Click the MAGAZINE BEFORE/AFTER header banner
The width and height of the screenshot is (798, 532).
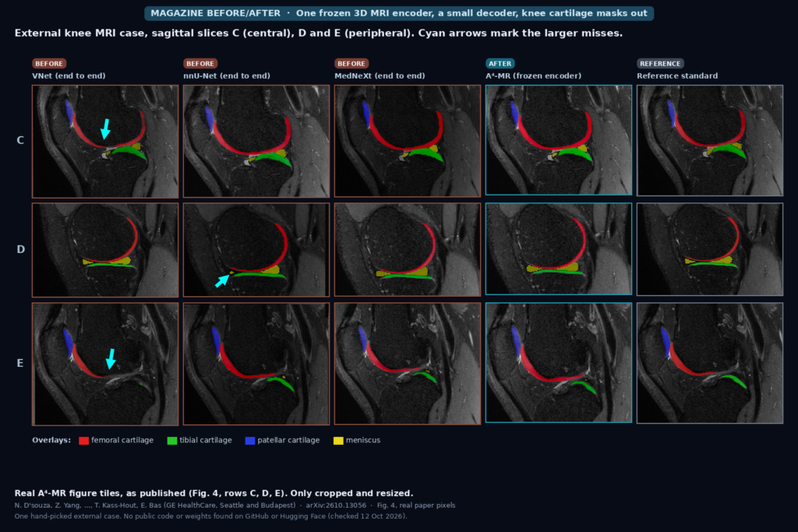point(399,13)
